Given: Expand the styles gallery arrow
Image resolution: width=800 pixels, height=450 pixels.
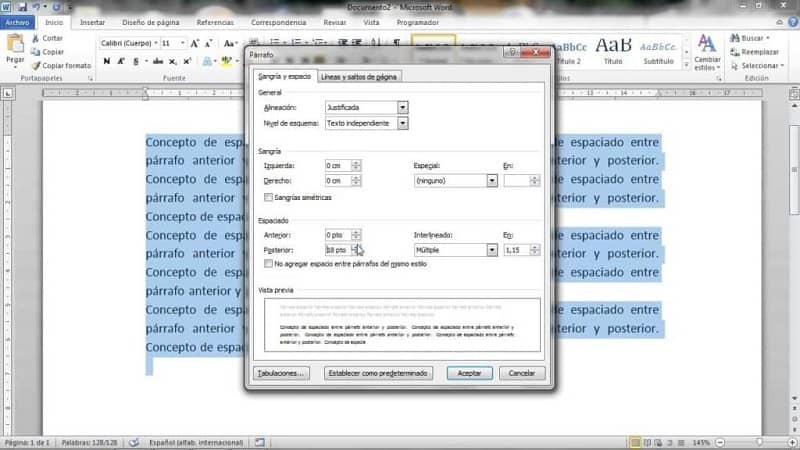Looking at the screenshot, I should coord(687,65).
